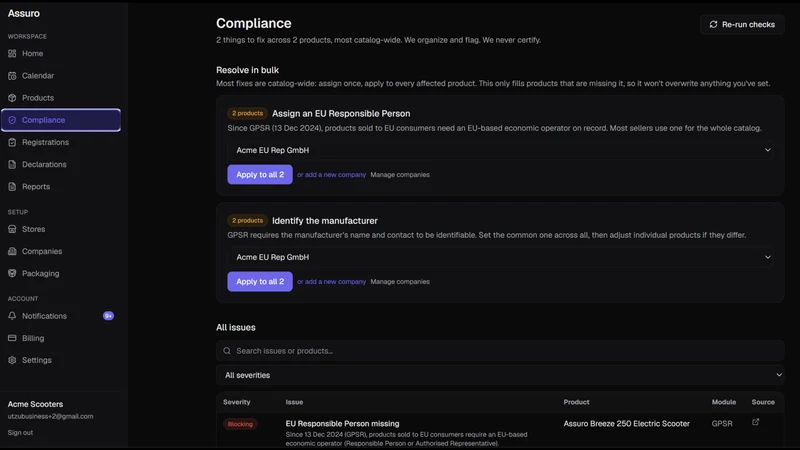Screen dimensions: 800x450
Task: Click the Compliance shield icon
Action: 12,120
